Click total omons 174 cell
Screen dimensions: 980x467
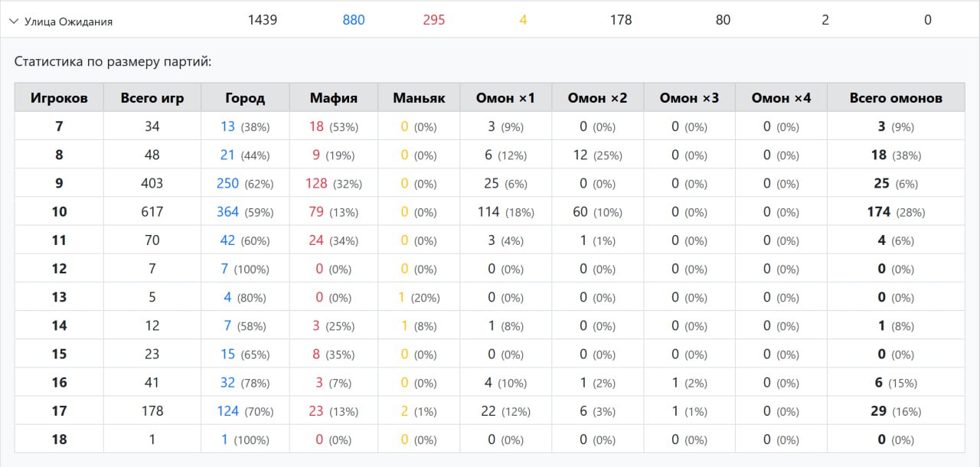tap(879, 212)
